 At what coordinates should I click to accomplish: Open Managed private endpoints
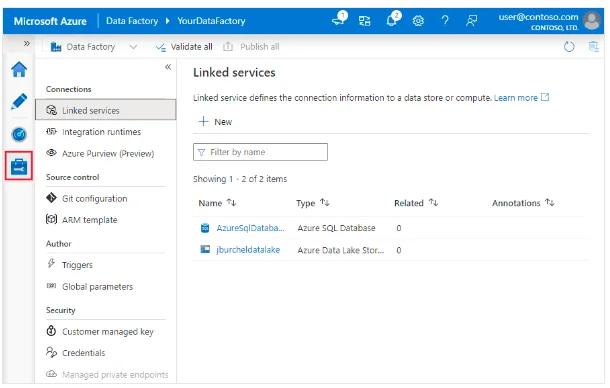pyautogui.click(x=115, y=375)
